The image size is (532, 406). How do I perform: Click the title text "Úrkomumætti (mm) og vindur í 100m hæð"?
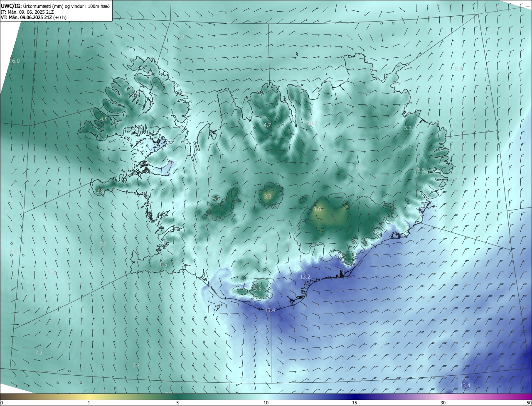pos(66,6)
